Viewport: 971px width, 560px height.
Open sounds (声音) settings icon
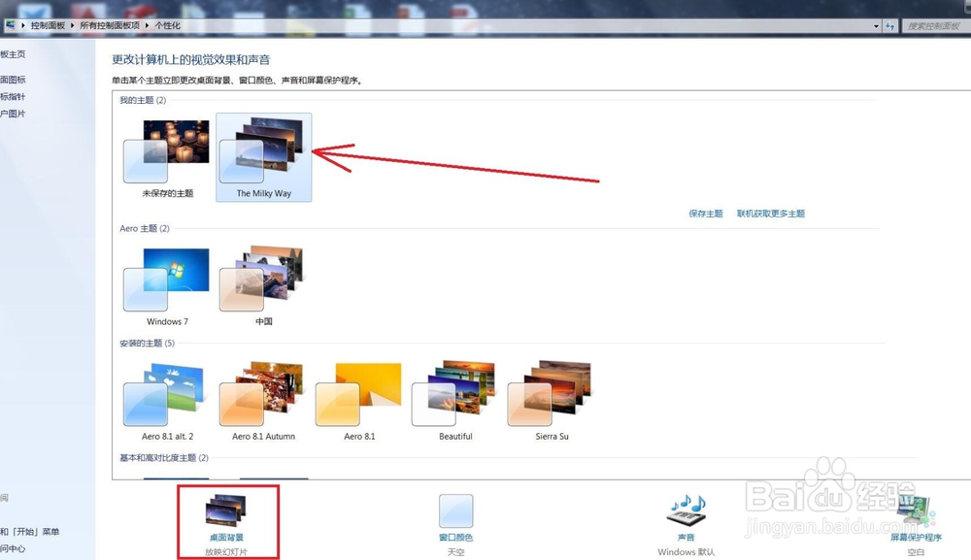pyautogui.click(x=686, y=511)
